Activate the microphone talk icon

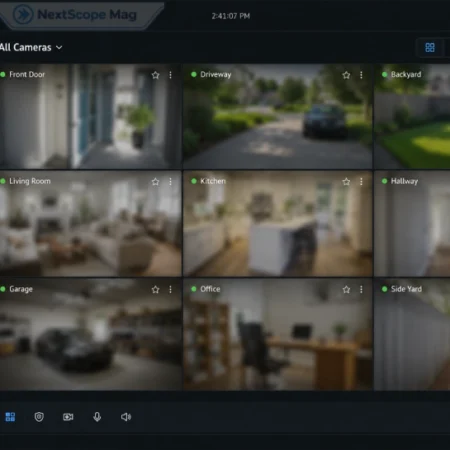(97, 417)
